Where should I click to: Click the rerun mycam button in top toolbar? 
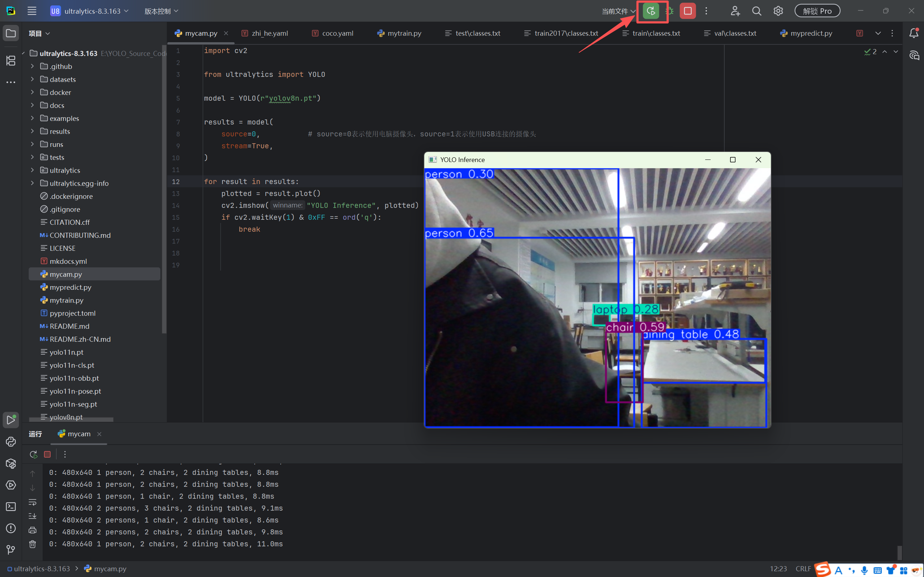(x=651, y=11)
